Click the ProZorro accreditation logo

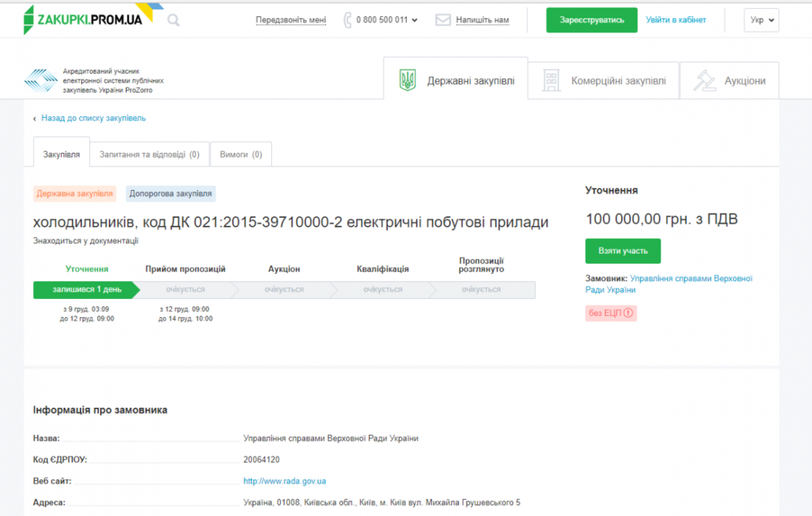pos(41,80)
